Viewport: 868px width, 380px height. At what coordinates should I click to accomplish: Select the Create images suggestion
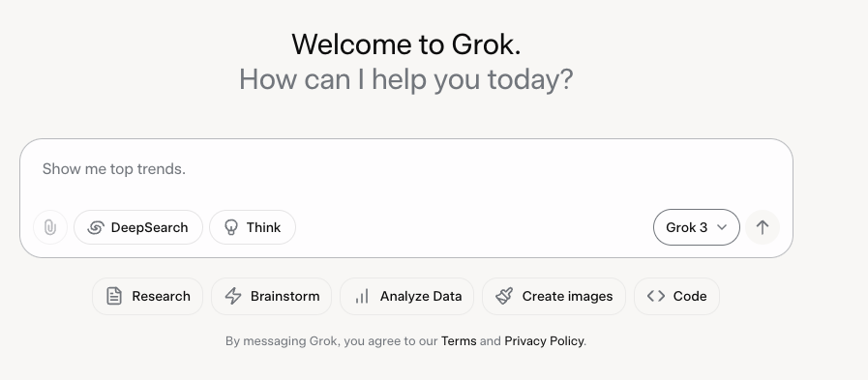[554, 296]
